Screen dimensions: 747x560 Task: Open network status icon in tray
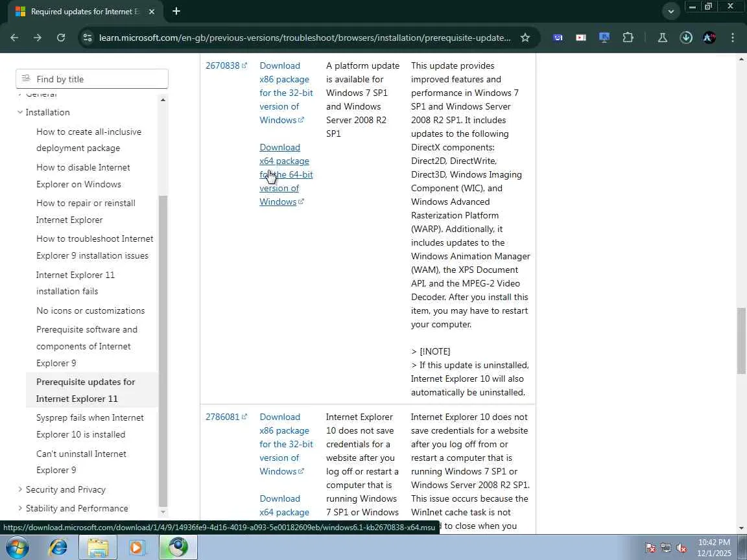point(666,548)
